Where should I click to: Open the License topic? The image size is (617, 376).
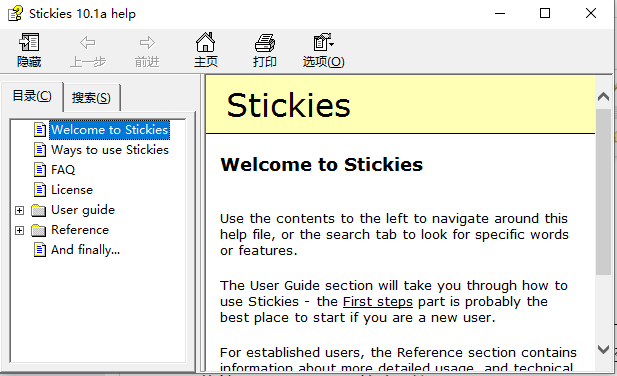pos(72,190)
